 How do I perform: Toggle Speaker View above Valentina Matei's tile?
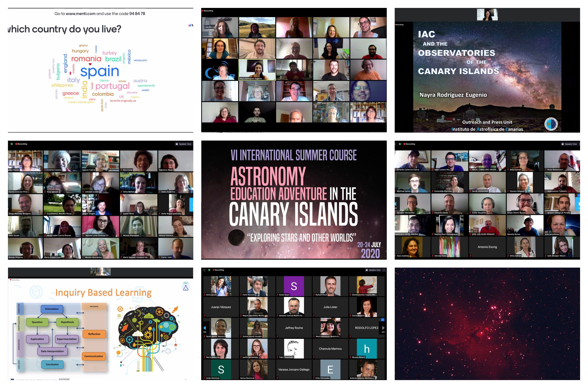183,144
